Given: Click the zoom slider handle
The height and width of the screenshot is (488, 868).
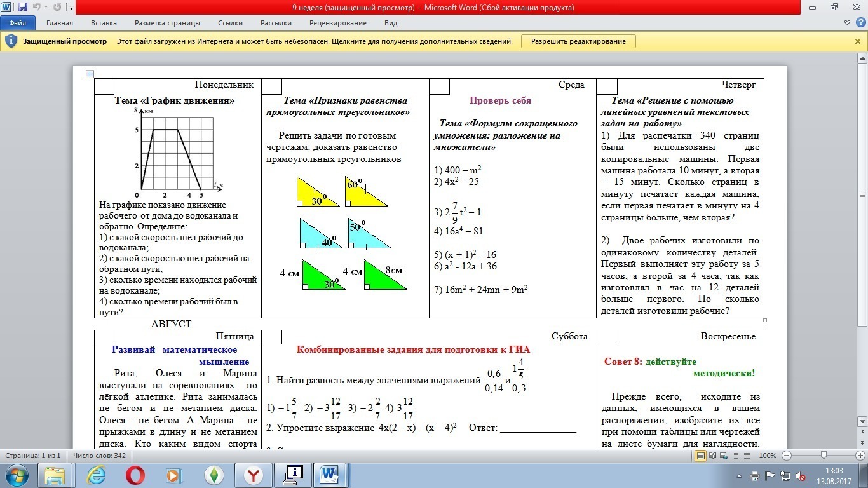Looking at the screenshot, I should (824, 456).
